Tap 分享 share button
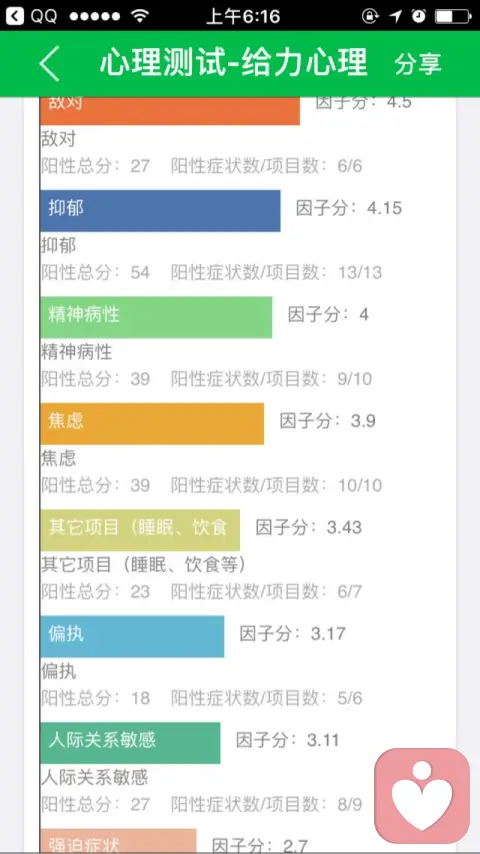The width and height of the screenshot is (480, 854). (x=418, y=64)
